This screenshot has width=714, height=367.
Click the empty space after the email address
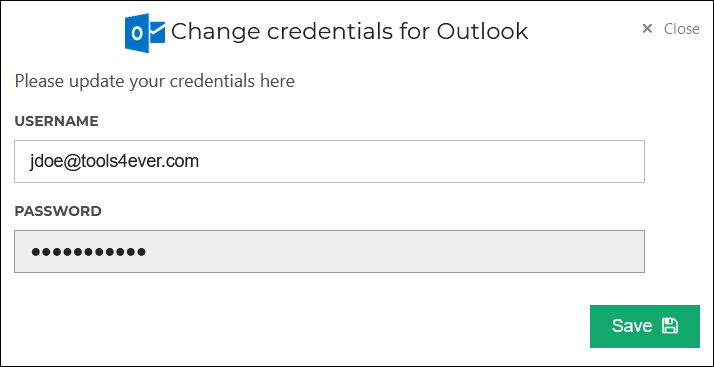pos(419,161)
